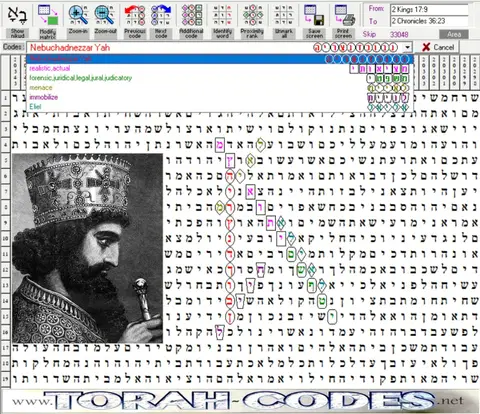Click the Show nikud icon
The height and width of the screenshot is (414, 480).
pyautogui.click(x=17, y=15)
